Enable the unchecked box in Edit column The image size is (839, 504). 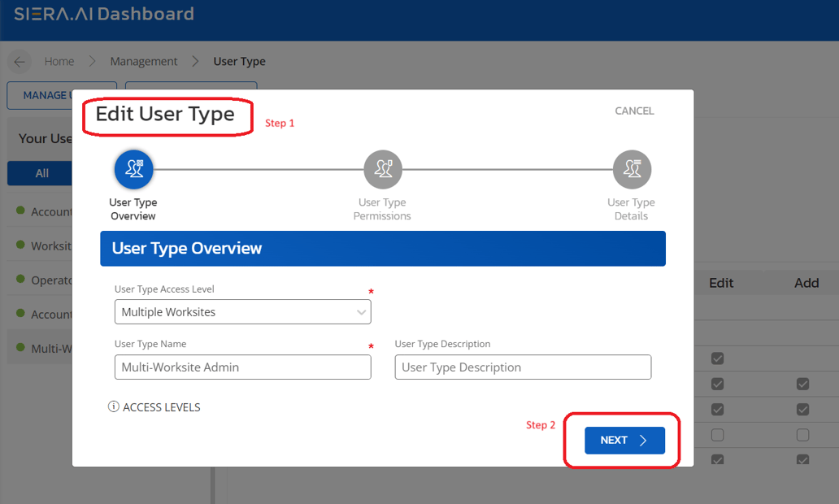[718, 435]
